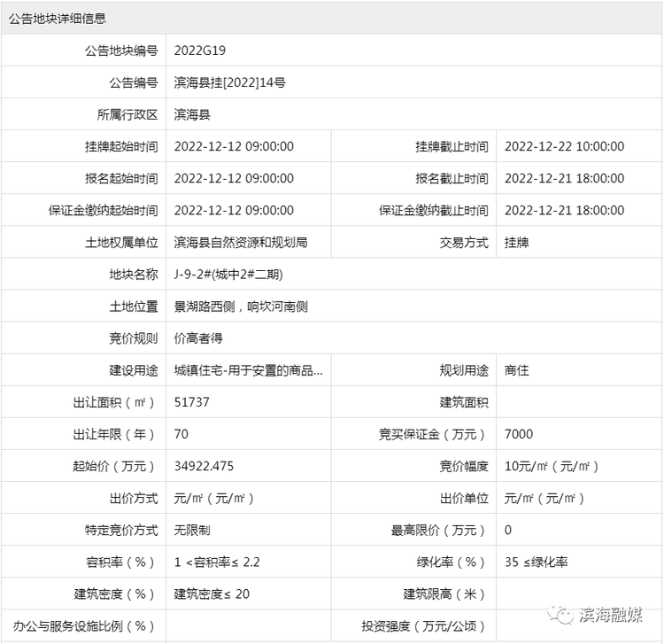Screen dimensions: 664x644
Task: Select area value 51737
Action: point(192,402)
